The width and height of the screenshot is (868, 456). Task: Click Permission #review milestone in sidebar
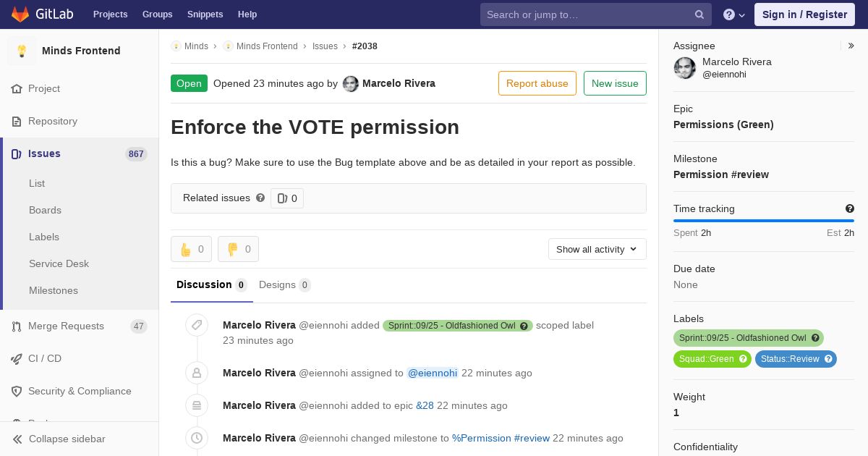[721, 174]
